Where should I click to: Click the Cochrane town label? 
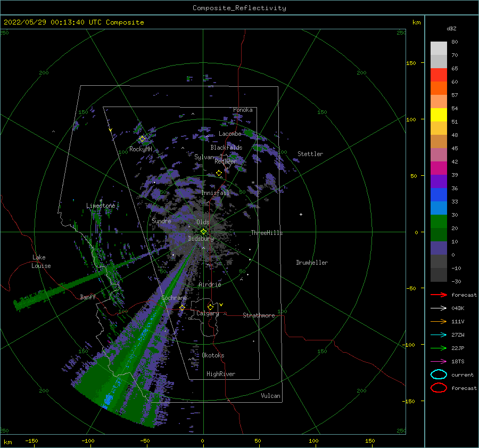174,298
